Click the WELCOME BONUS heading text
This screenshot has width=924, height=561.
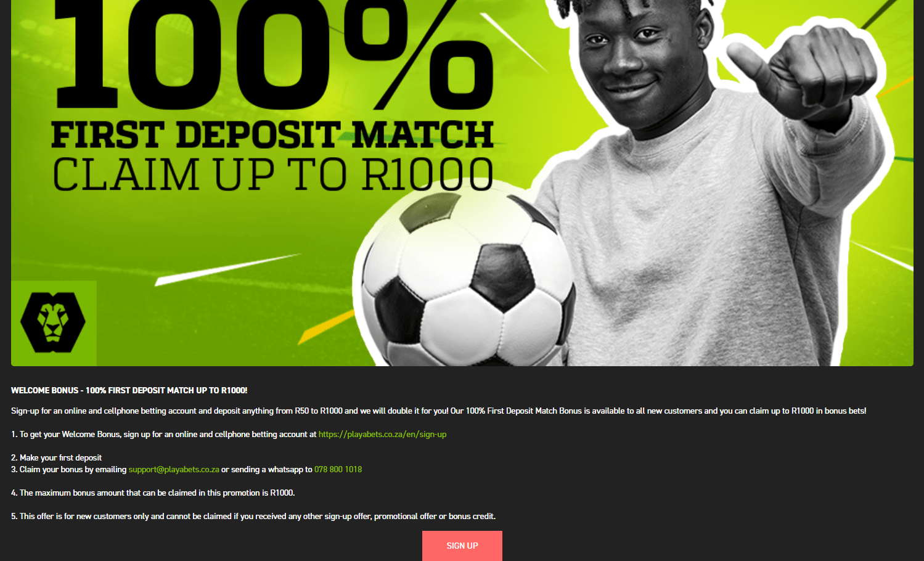point(129,390)
